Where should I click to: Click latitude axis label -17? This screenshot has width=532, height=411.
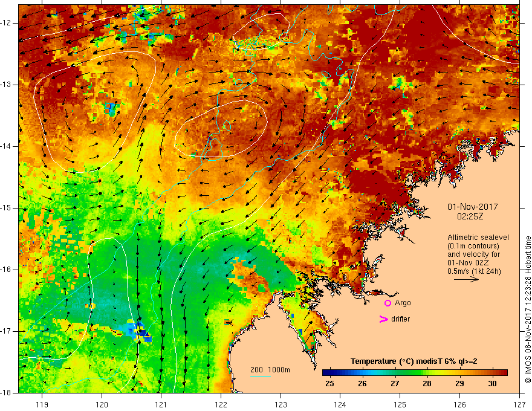[x=7, y=331]
